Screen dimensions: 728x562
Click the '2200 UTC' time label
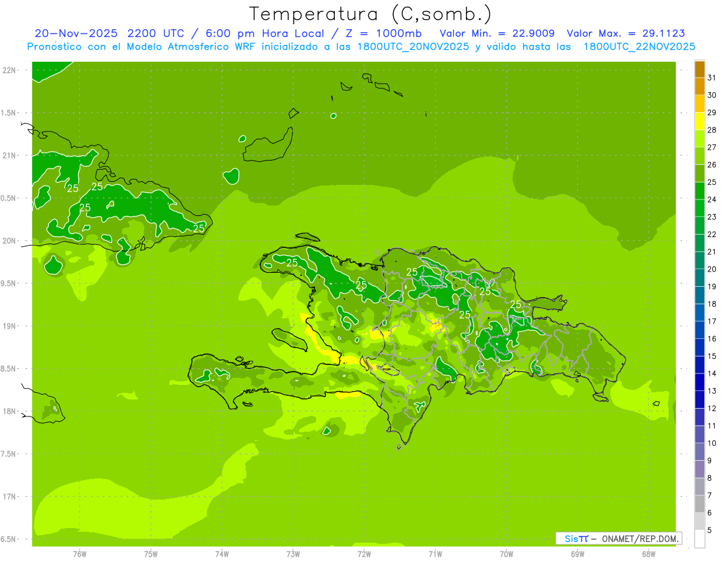(x=157, y=33)
